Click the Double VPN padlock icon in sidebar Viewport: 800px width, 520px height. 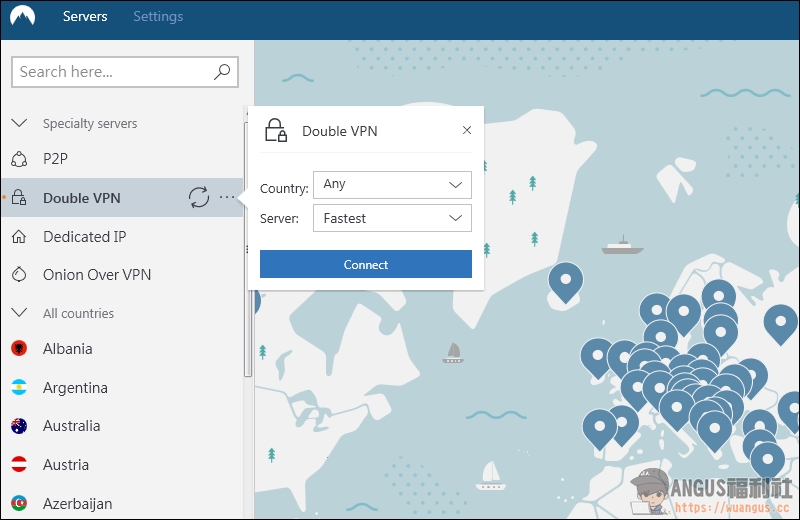coord(19,197)
